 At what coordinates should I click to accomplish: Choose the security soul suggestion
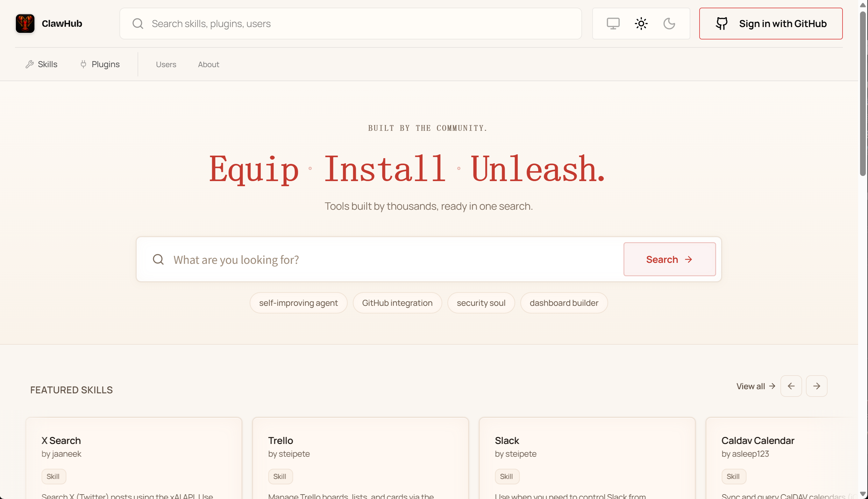pyautogui.click(x=481, y=303)
